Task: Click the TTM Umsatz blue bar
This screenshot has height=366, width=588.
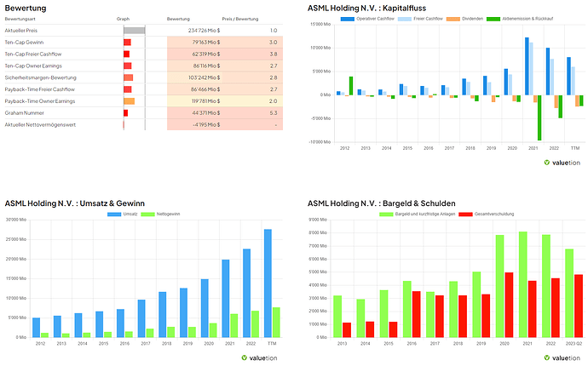Action: pos(268,283)
